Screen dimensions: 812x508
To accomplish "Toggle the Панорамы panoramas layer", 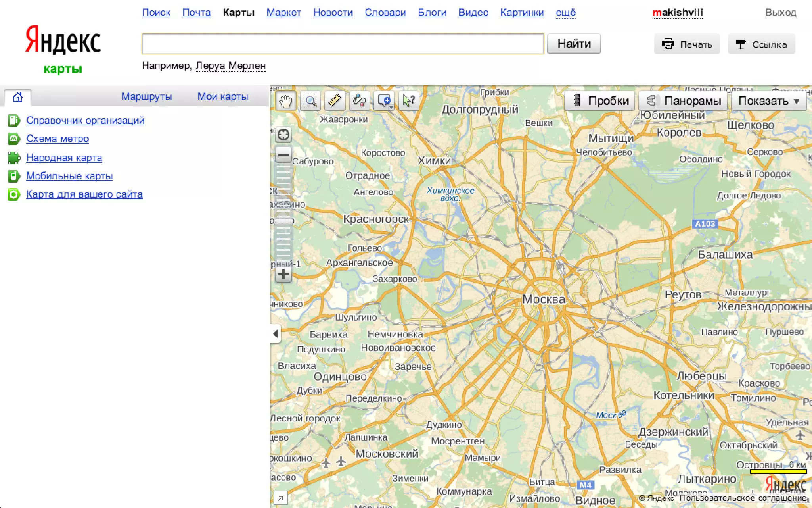I will (683, 101).
